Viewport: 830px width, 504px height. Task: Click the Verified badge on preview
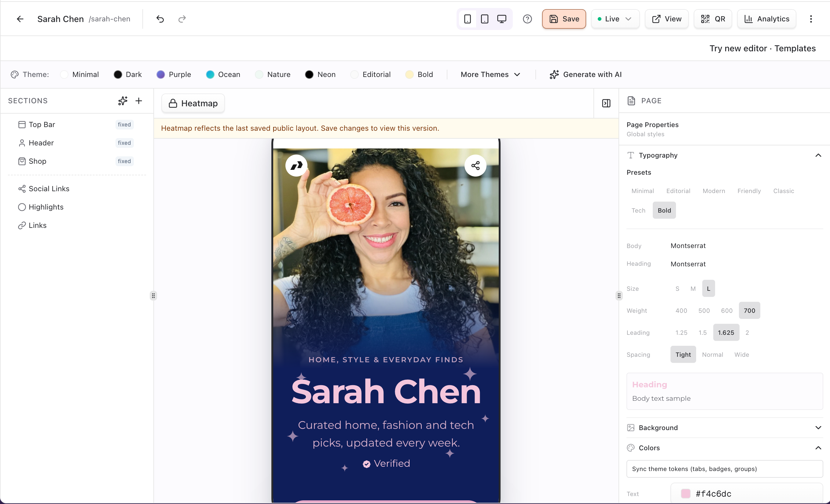tap(386, 464)
